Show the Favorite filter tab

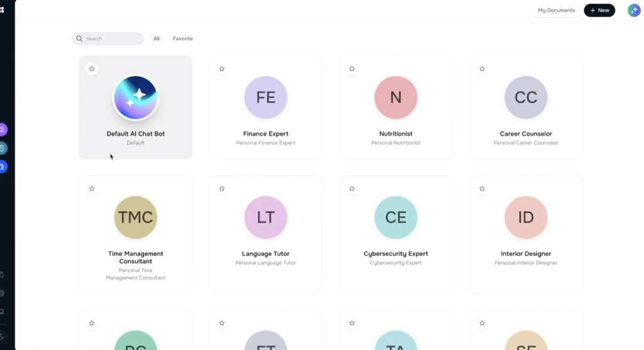tap(183, 39)
